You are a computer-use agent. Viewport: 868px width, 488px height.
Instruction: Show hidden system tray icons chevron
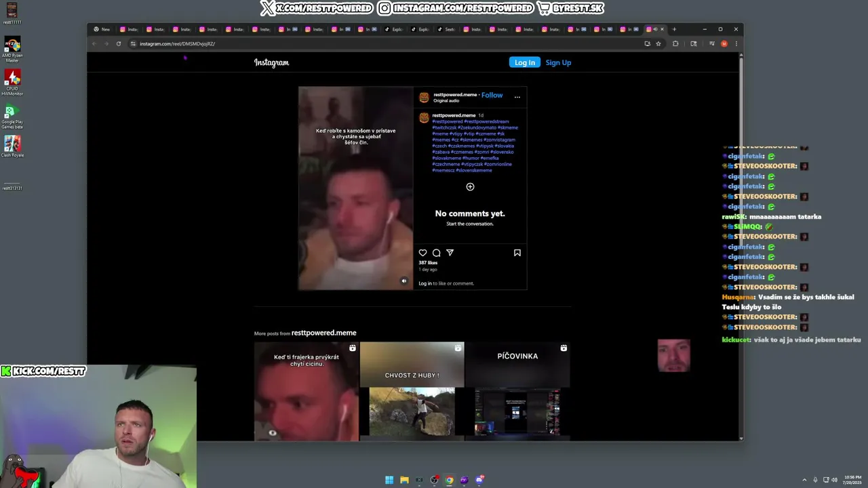(x=805, y=480)
